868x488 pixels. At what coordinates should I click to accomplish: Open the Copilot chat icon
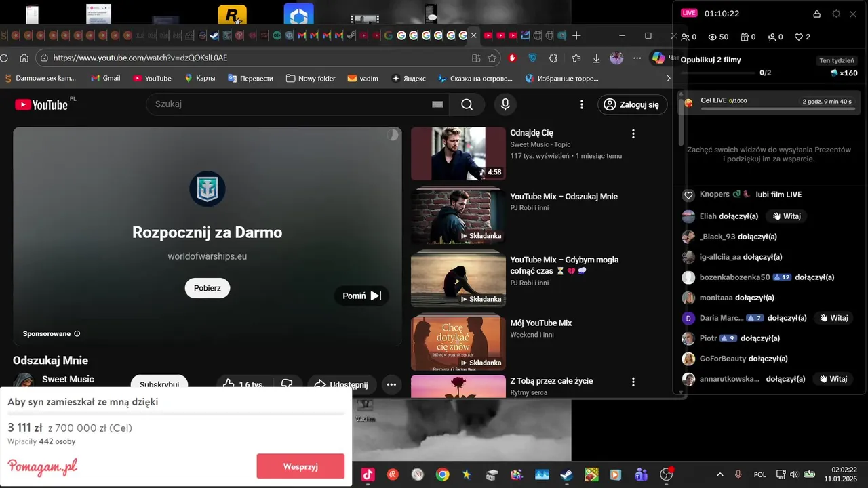[x=658, y=58]
